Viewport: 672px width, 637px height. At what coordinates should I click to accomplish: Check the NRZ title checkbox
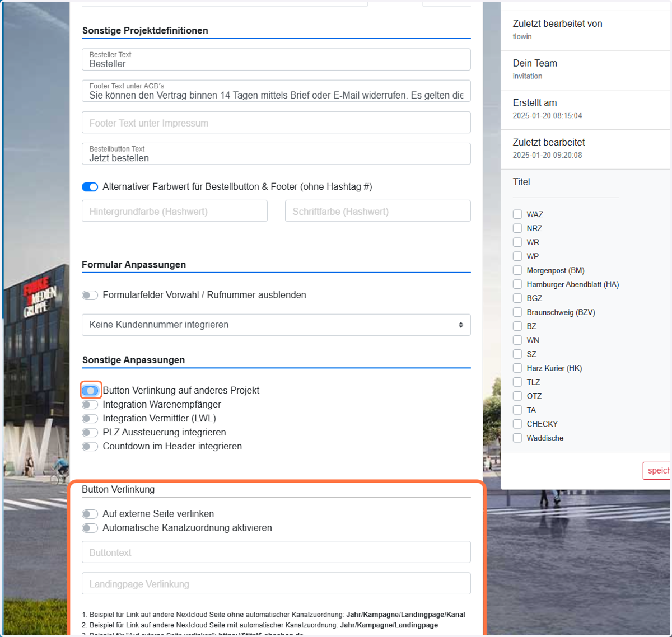click(517, 228)
